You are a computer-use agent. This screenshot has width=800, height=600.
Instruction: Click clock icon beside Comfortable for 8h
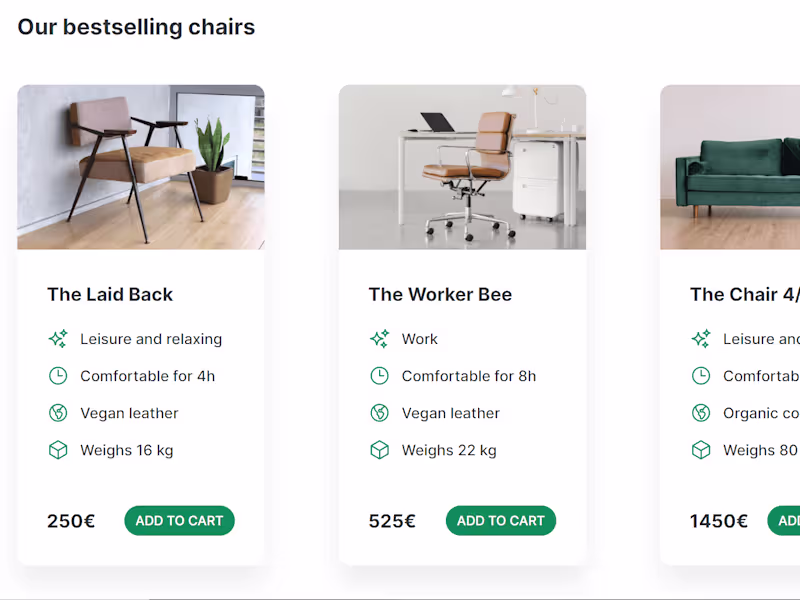coord(379,376)
